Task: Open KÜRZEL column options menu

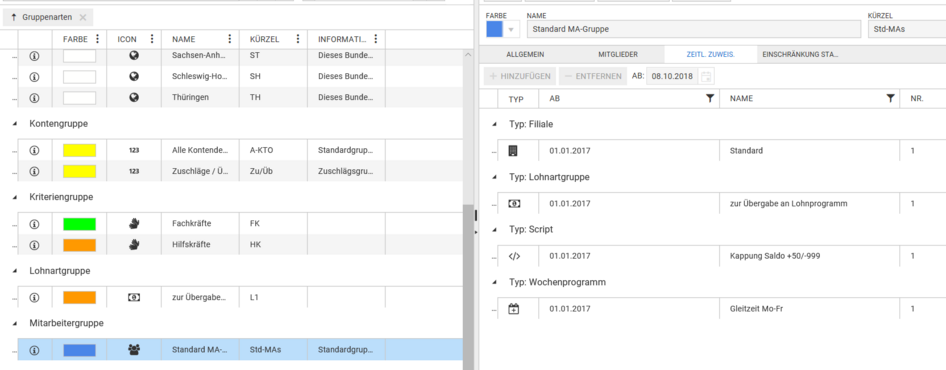Action: point(297,39)
